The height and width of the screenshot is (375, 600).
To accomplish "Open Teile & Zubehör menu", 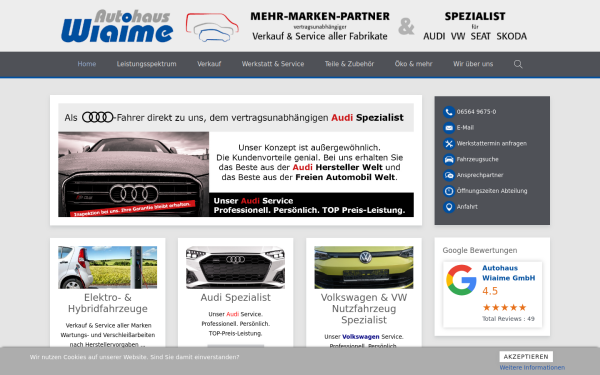I will [x=349, y=64].
